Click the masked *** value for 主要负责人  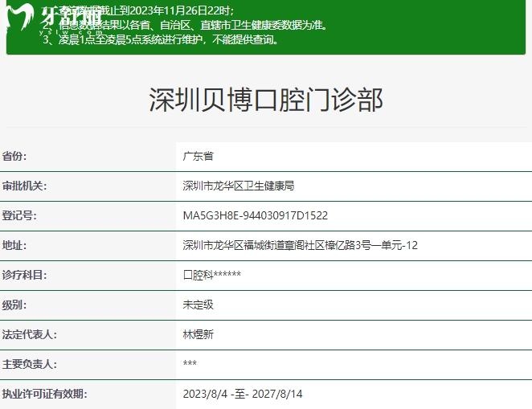coord(190,363)
